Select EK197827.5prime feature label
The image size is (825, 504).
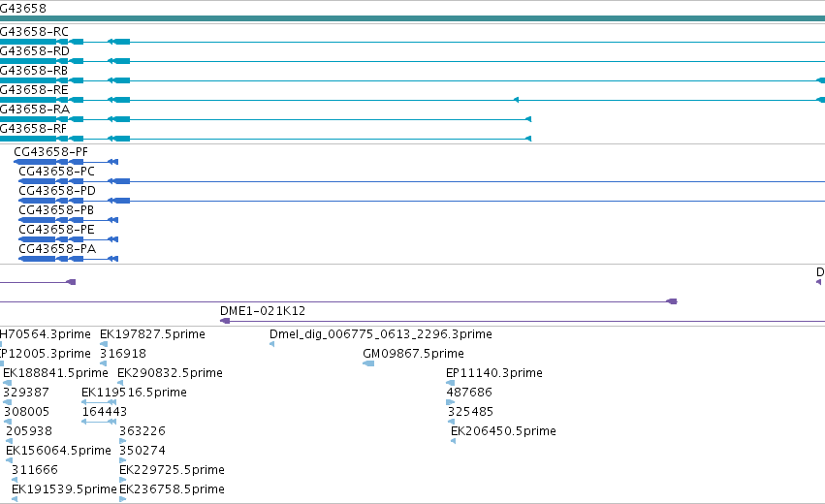pyautogui.click(x=152, y=334)
